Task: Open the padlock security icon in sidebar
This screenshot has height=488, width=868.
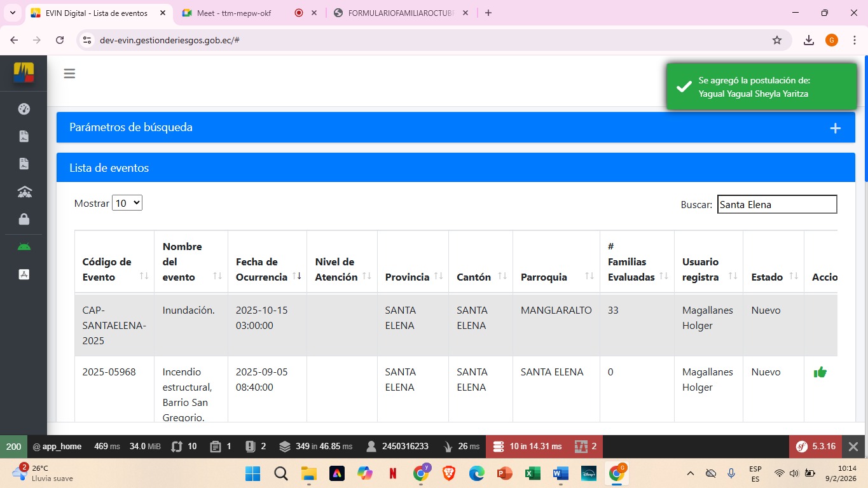Action: pyautogui.click(x=24, y=220)
